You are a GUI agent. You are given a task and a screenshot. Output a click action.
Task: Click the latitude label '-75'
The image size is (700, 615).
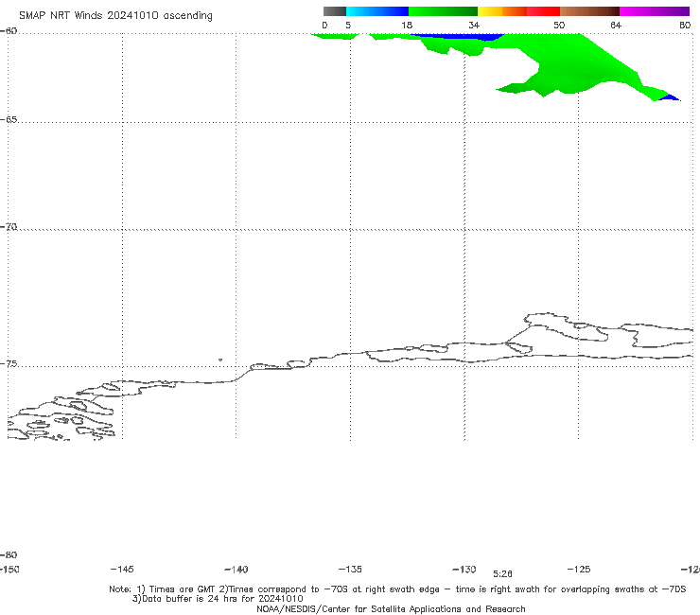click(9, 364)
